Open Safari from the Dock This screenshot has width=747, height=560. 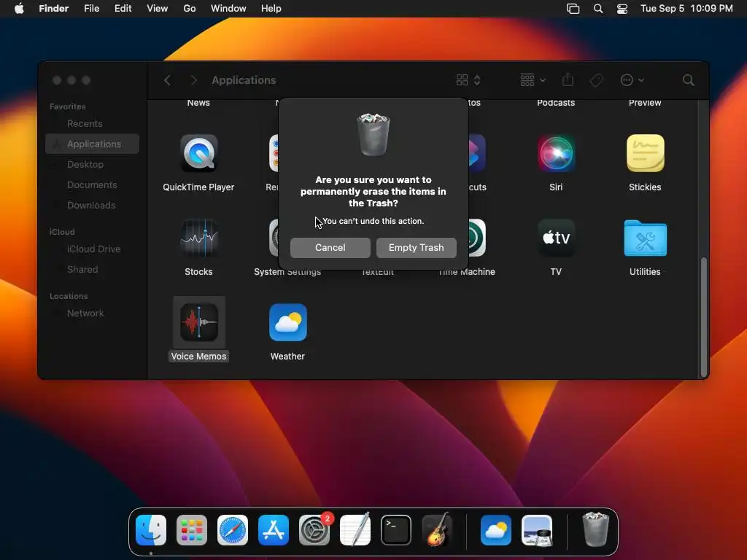[233, 531]
